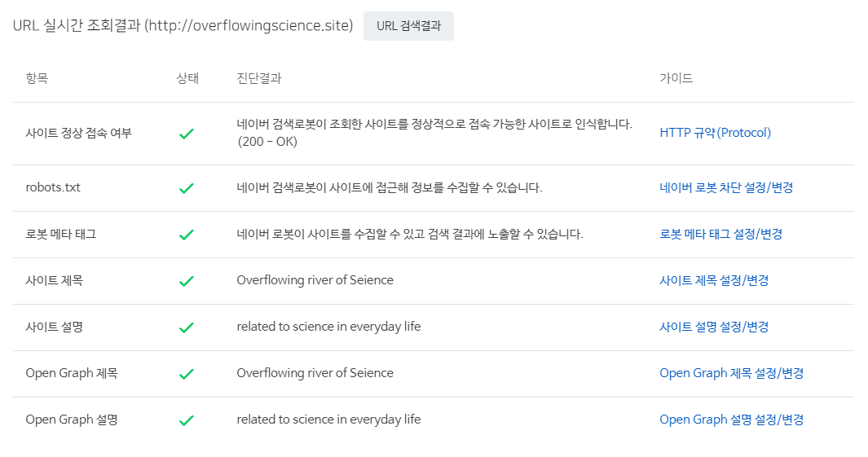This screenshot has width=868, height=457.
Task: Click the 가이드 column header
Action: [676, 78]
